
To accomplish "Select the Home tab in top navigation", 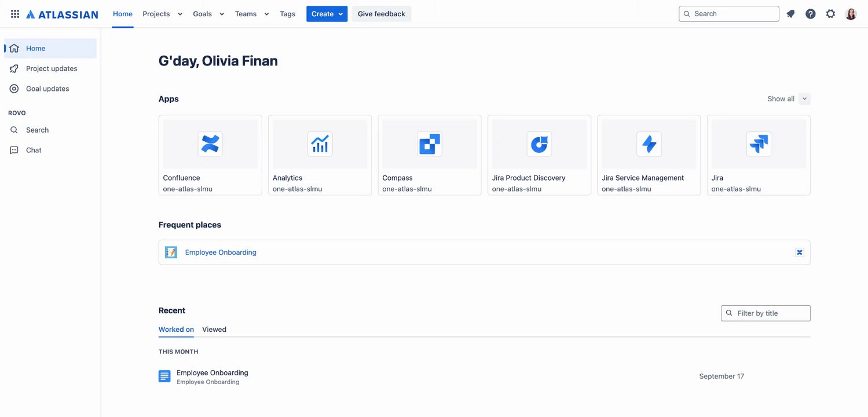I will point(123,14).
